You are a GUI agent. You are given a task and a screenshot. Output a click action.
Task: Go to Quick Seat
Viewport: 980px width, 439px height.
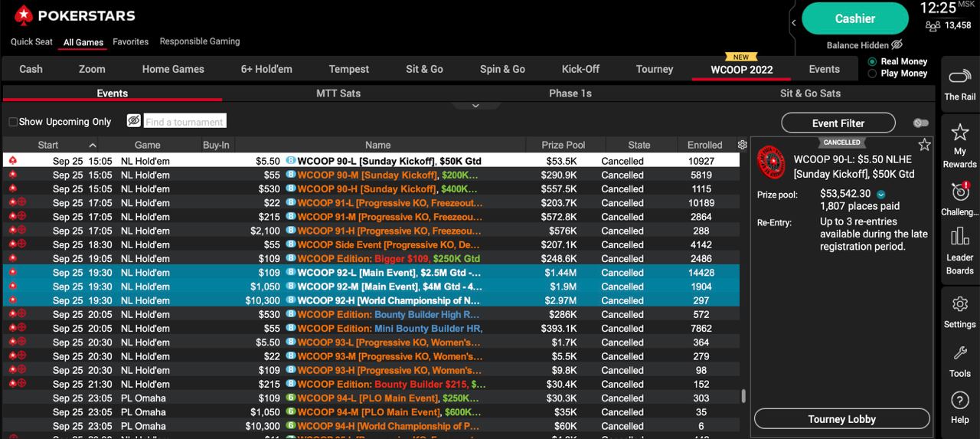click(32, 41)
